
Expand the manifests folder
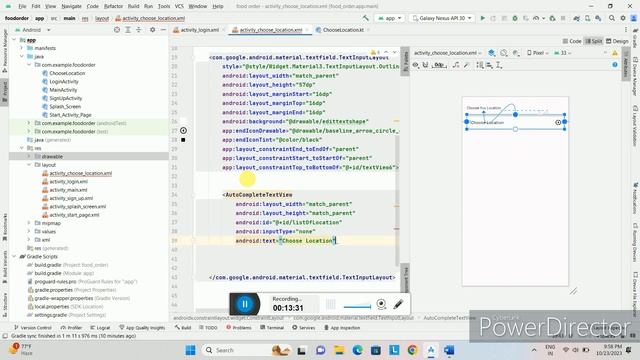tap(22, 48)
